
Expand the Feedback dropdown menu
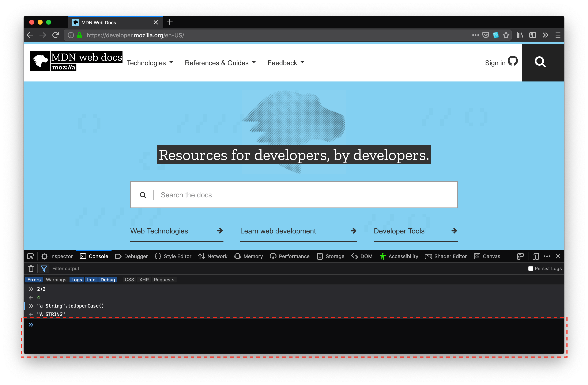click(286, 63)
